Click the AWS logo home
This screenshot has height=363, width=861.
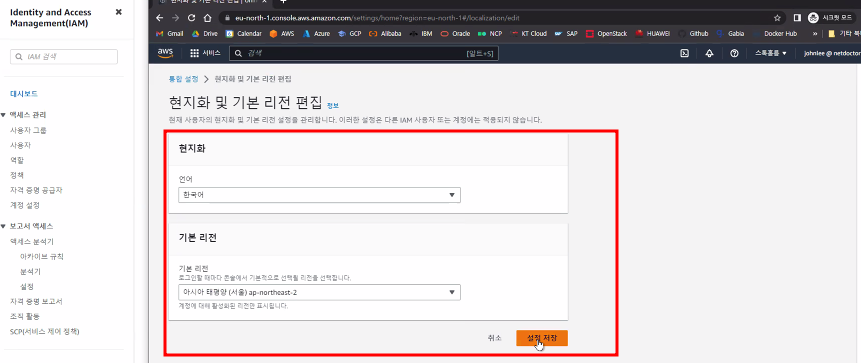click(x=165, y=53)
